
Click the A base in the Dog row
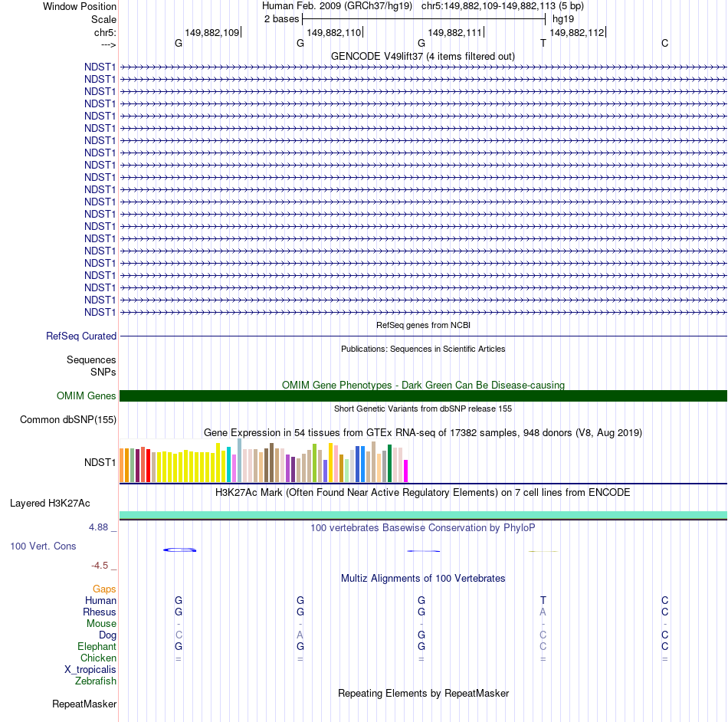[x=300, y=635]
